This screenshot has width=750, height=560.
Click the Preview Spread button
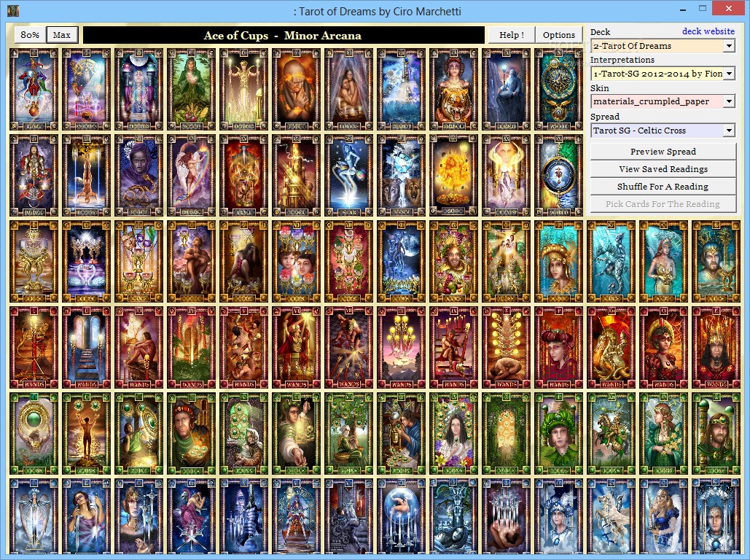[x=663, y=151]
